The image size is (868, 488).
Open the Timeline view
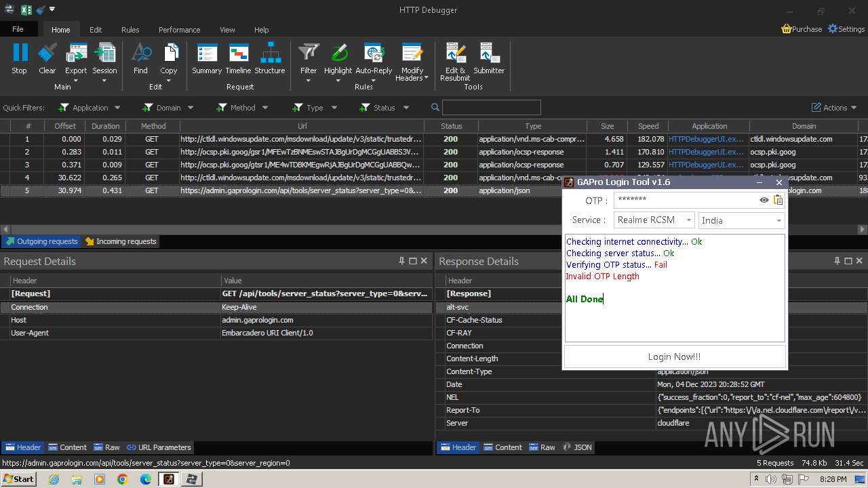point(238,58)
